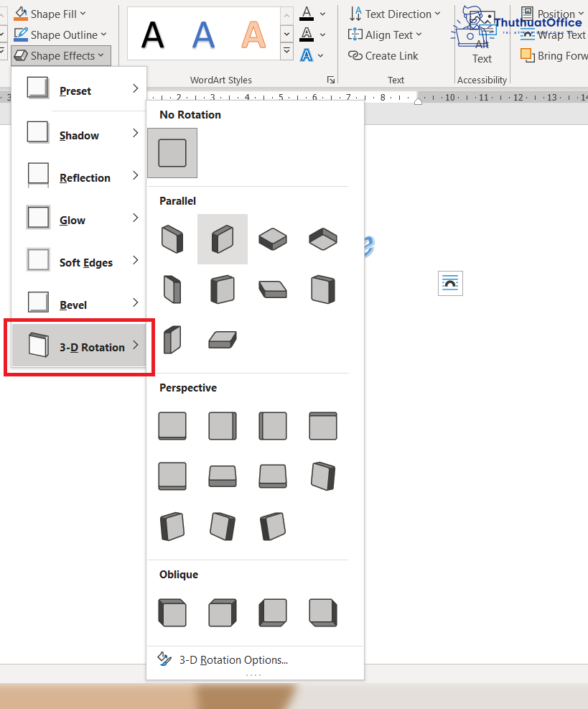Open the Align Text dropdown

click(x=385, y=34)
